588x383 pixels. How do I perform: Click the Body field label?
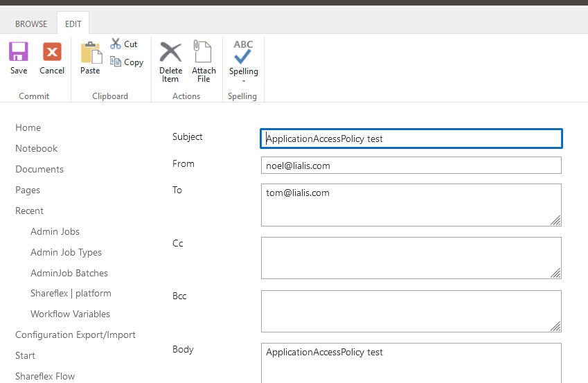click(183, 350)
